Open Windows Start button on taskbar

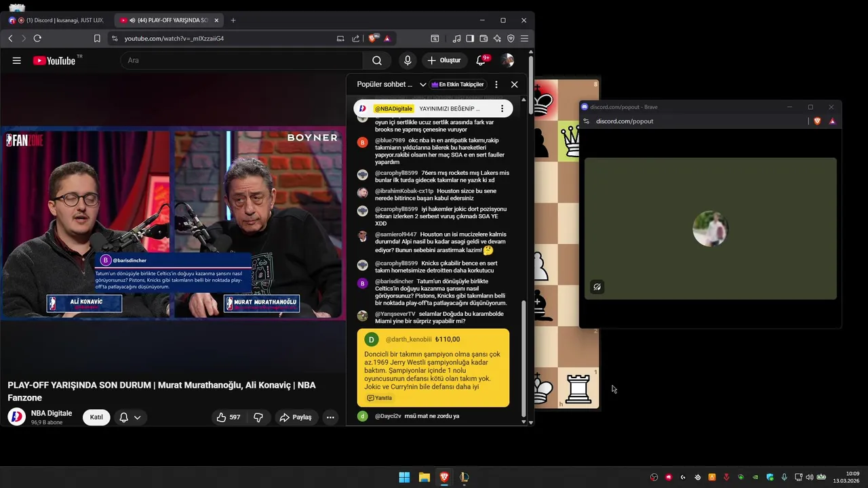[404, 477]
